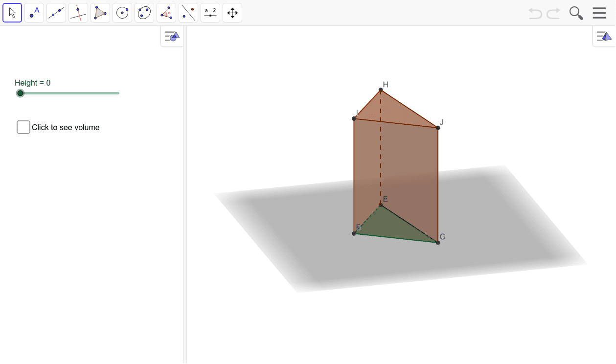The width and height of the screenshot is (616, 364).
Task: Select the Move arrow tool
Action: (12, 12)
